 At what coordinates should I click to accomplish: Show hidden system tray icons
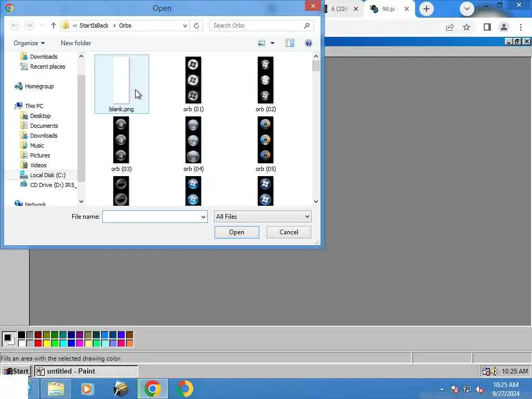(x=442, y=390)
